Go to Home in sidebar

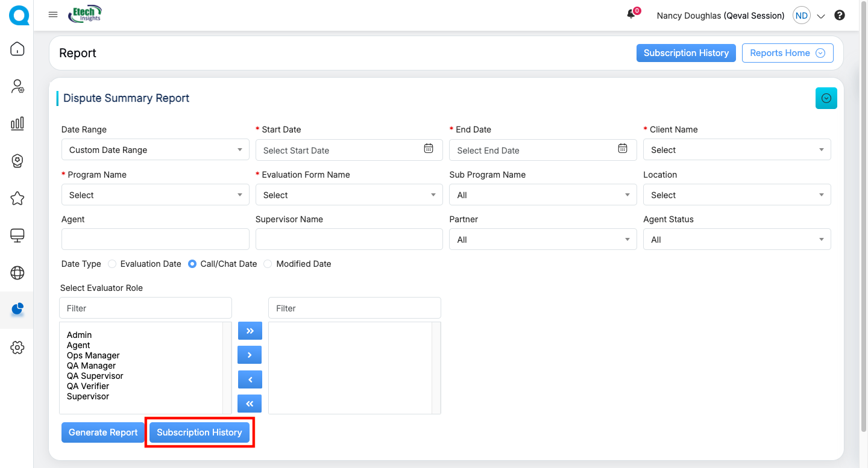point(17,49)
